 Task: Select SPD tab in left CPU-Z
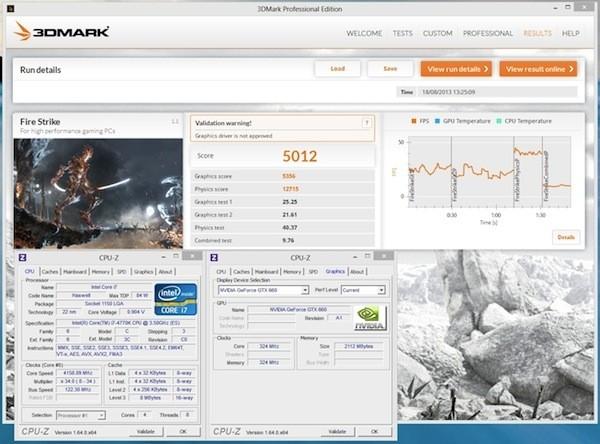[122, 271]
